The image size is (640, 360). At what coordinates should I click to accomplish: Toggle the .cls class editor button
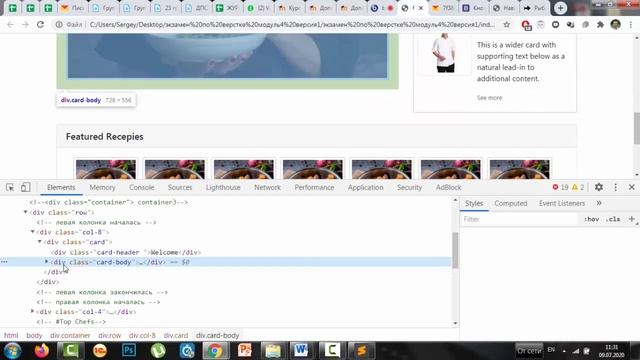(x=613, y=219)
